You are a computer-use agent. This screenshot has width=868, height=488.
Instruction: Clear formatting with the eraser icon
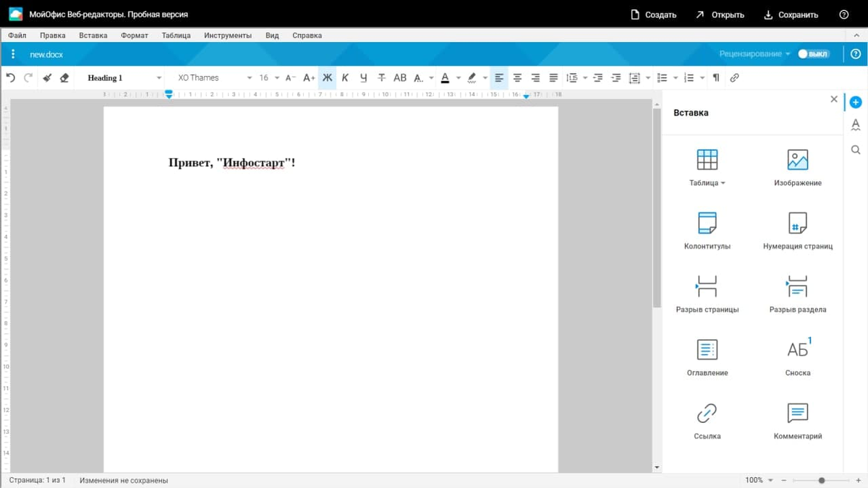[64, 77]
